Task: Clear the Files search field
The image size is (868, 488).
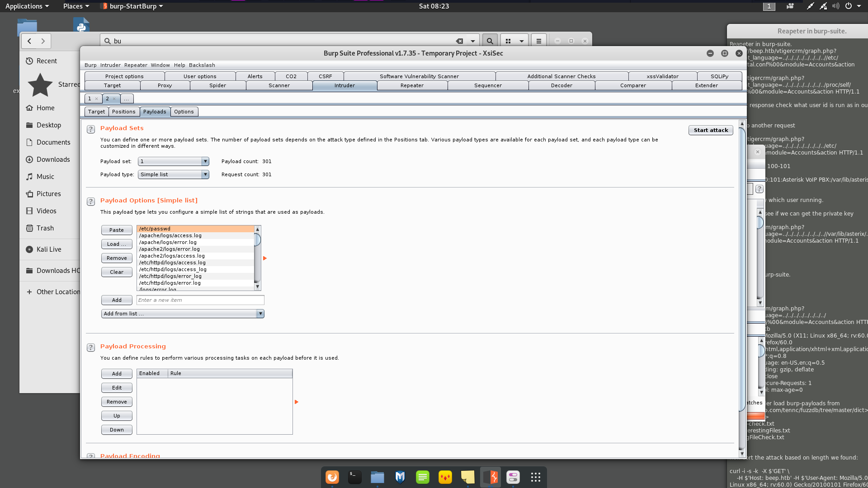Action: click(x=459, y=41)
